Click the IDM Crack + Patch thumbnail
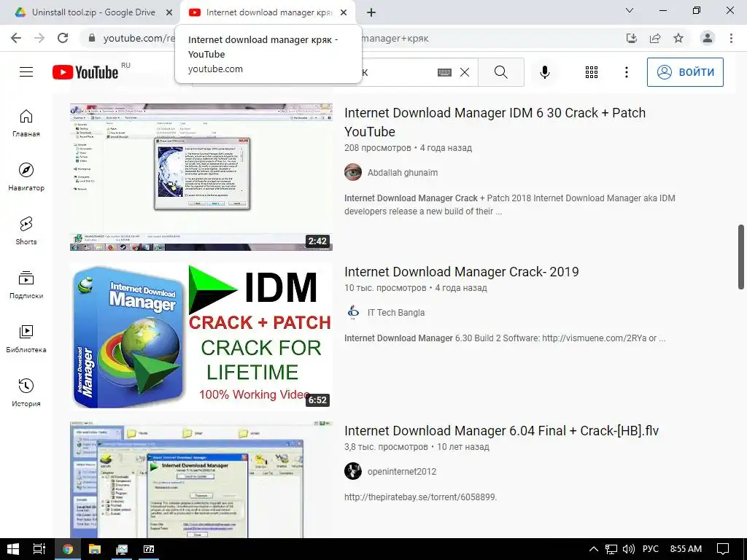This screenshot has width=747, height=560. coord(201,336)
